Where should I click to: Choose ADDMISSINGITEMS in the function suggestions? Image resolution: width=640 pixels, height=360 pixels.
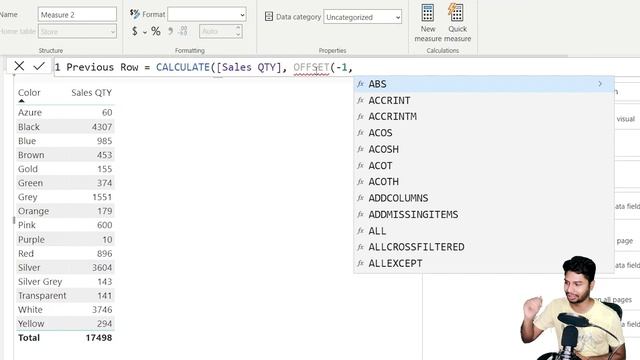point(484,214)
